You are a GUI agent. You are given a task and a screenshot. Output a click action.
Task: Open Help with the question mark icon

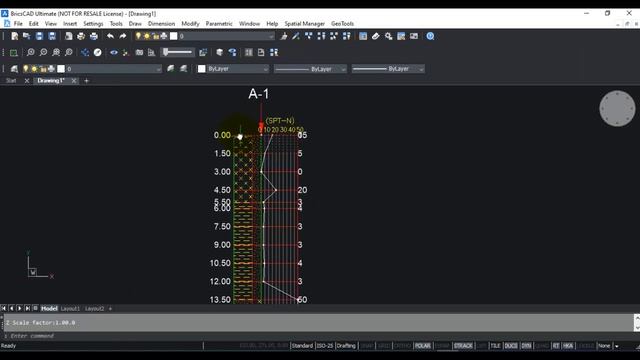point(430,36)
